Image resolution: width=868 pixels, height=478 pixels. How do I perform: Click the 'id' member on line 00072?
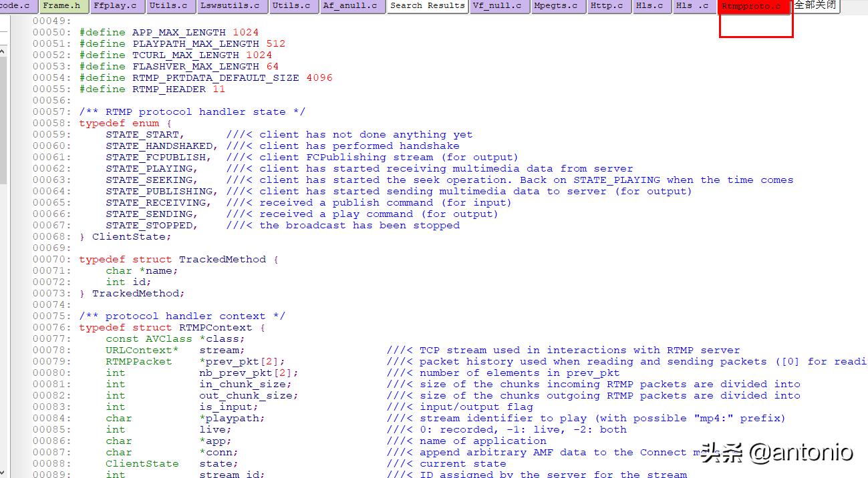click(139, 282)
